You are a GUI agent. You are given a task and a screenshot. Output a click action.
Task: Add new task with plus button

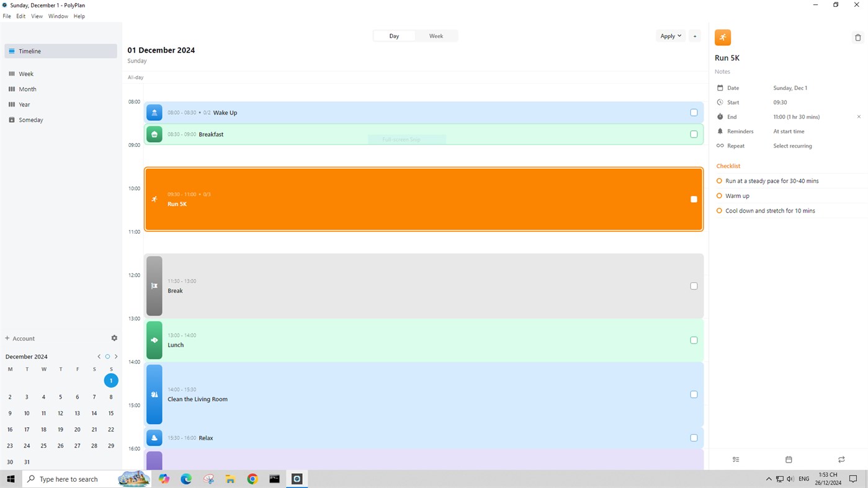pyautogui.click(x=695, y=36)
